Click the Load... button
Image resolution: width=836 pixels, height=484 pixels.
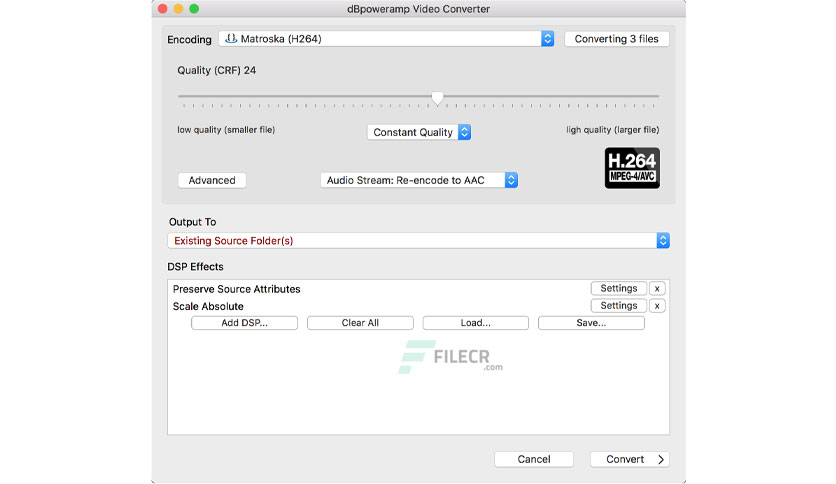click(476, 323)
